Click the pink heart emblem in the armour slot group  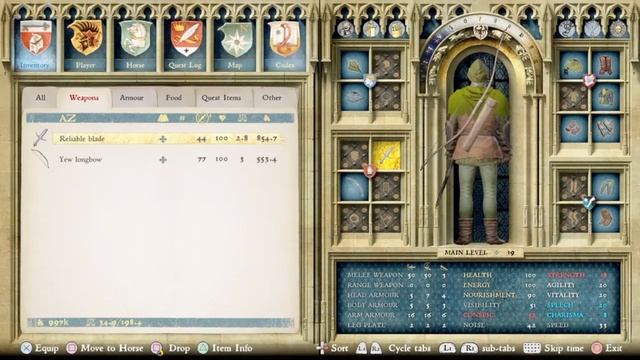point(589,80)
